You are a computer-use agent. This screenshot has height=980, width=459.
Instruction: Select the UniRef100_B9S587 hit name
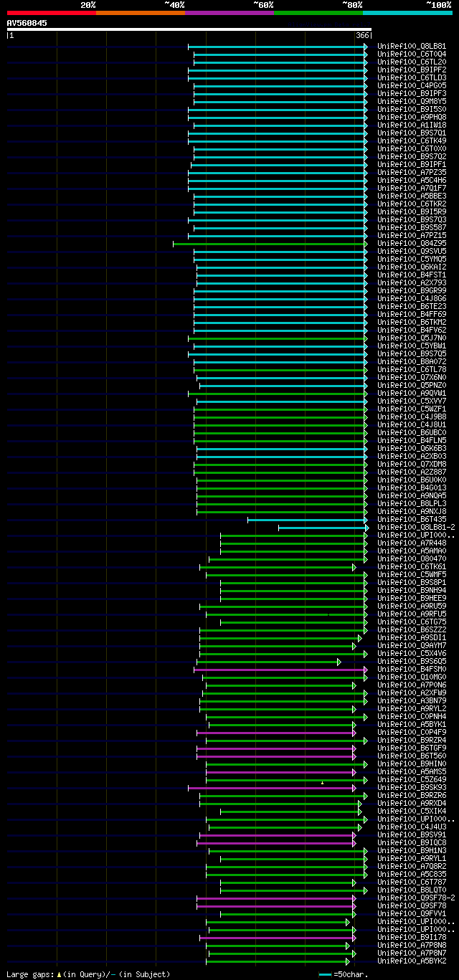[x=412, y=228]
